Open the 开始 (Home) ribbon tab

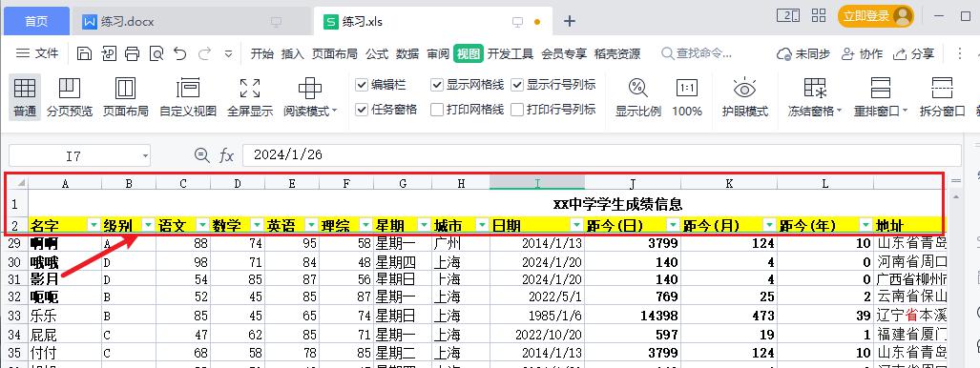point(261,53)
